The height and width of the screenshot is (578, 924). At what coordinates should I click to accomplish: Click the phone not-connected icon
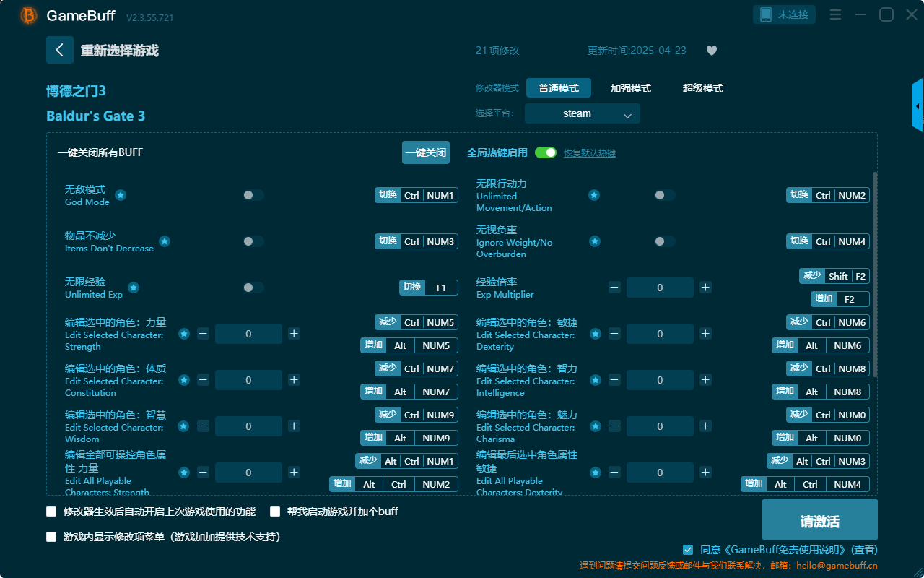click(766, 14)
